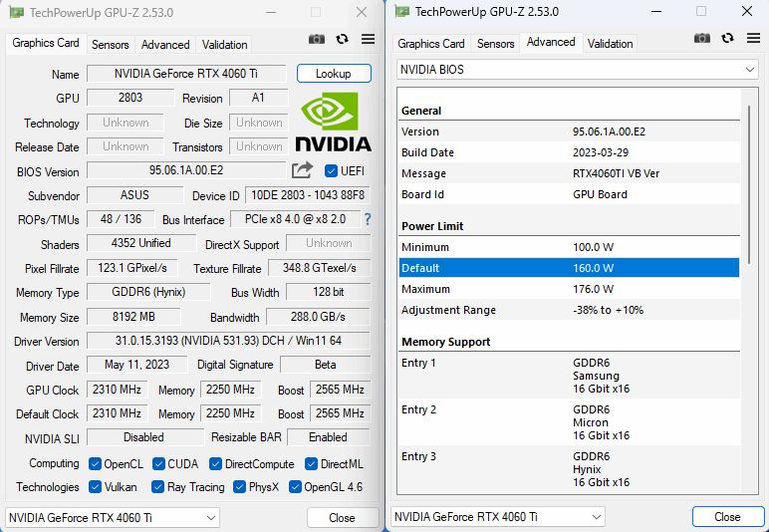The height and width of the screenshot is (532, 769).
Task: Select Entry 3 Hynix memory row
Action: [569, 469]
